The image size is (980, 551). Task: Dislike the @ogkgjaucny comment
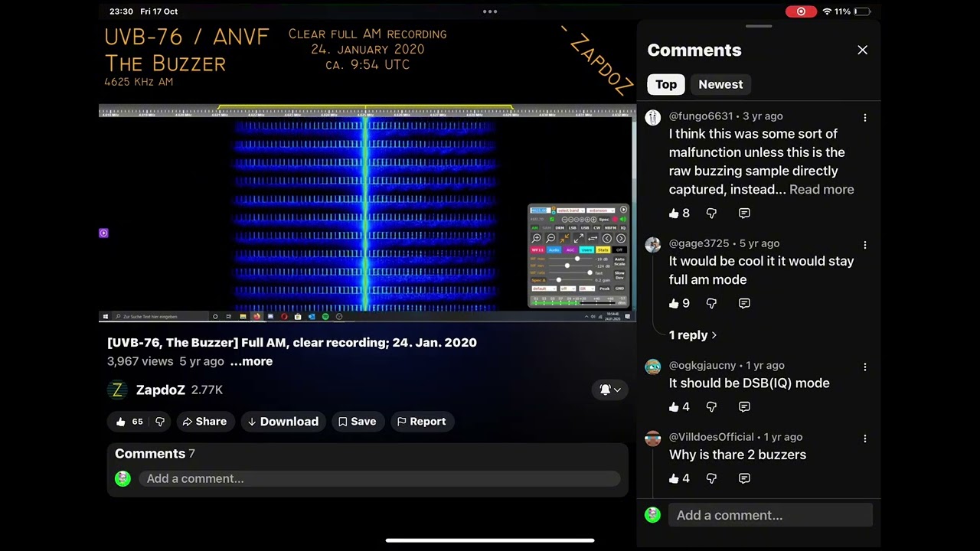click(711, 407)
